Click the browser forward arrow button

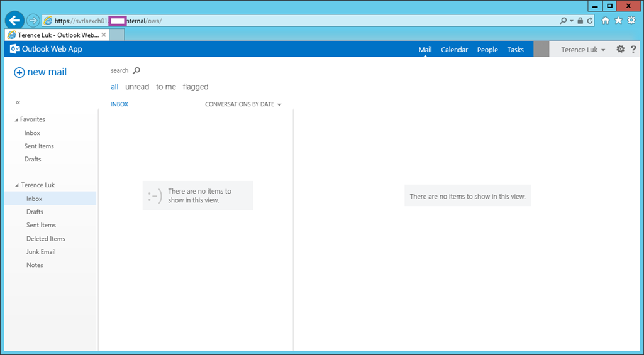(x=33, y=20)
